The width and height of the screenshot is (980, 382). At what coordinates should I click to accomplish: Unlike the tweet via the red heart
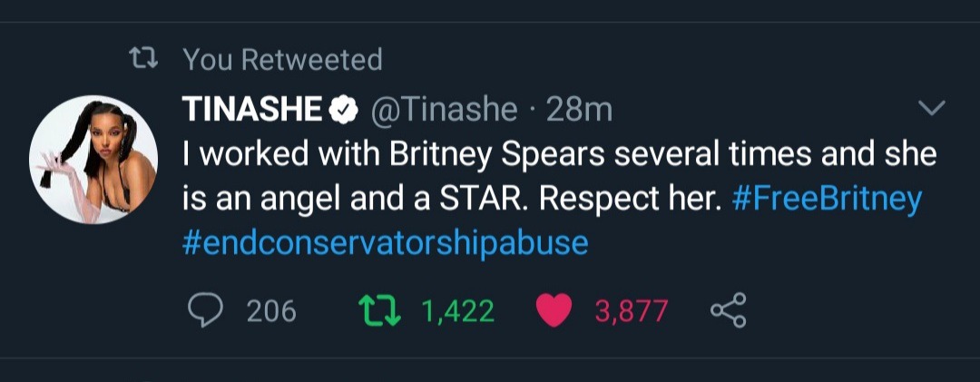554,311
